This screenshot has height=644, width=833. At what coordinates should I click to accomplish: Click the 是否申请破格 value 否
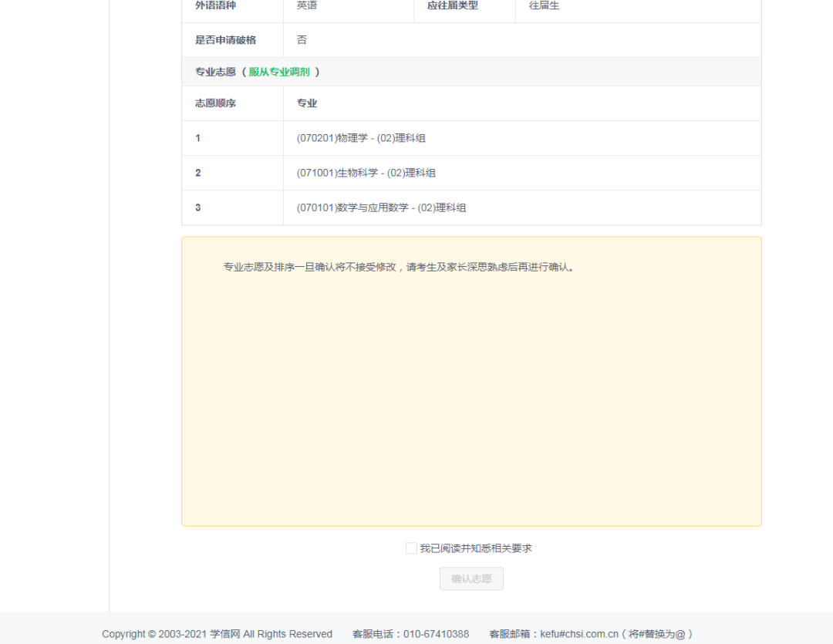tap(302, 39)
